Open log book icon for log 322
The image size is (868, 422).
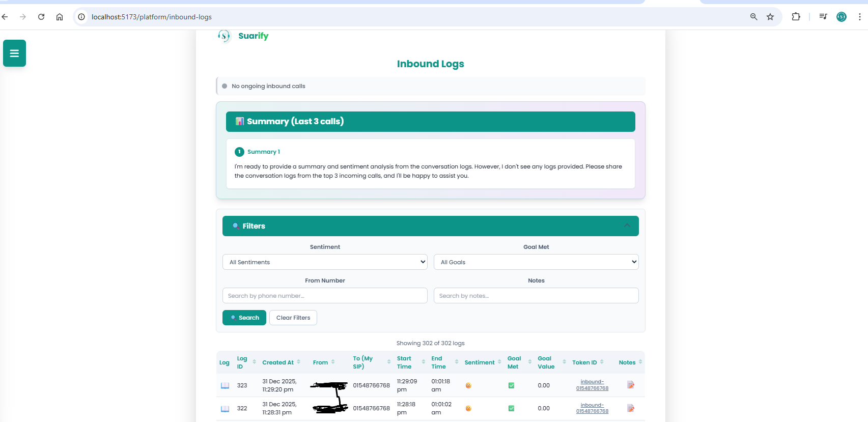[225, 409]
